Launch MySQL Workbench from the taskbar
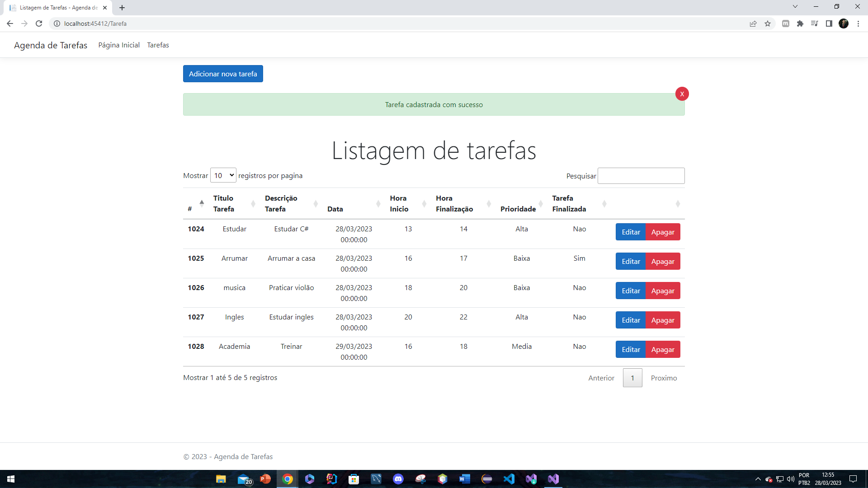This screenshot has width=868, height=488. click(x=376, y=479)
